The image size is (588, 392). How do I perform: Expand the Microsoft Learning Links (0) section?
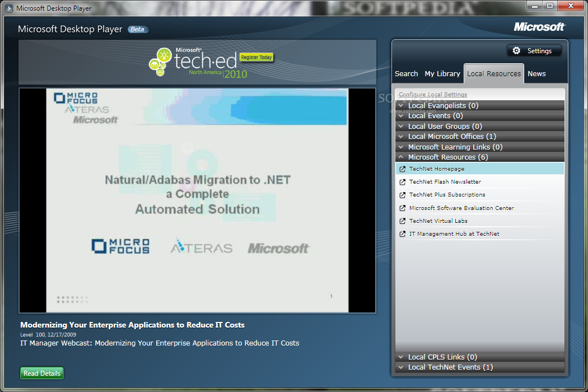pos(479,147)
